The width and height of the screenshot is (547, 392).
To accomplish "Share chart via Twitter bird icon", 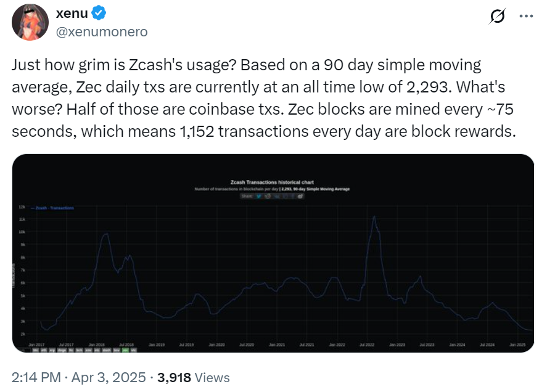I will click(x=259, y=196).
